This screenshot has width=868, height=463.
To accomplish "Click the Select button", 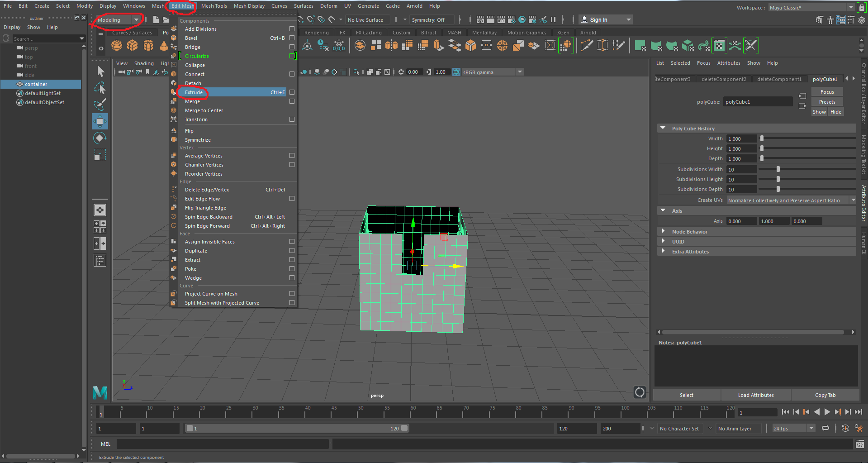I will click(x=686, y=395).
